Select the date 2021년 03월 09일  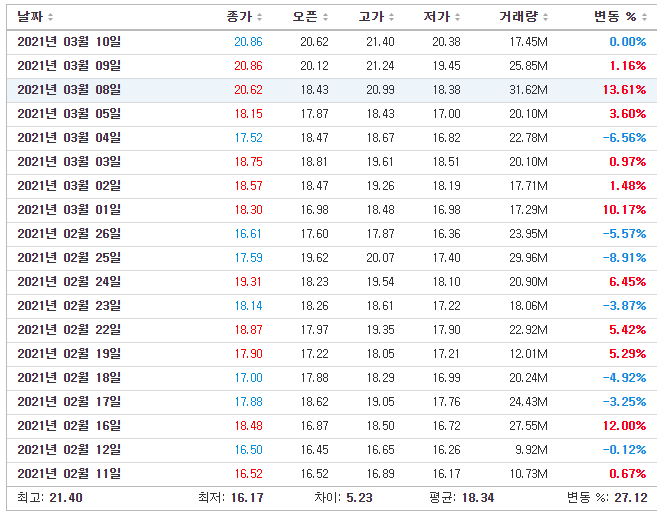69,66
